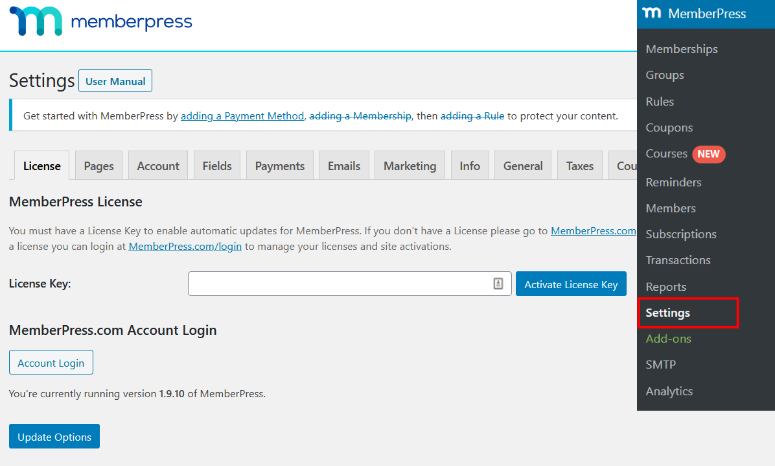Viewport: 775px width, 466px height.
Task: Open SMTP in the sidebar menu
Action: pos(660,365)
